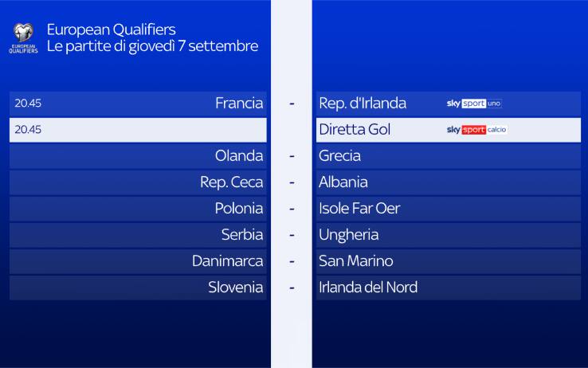This screenshot has height=368, width=588.
Task: Select the Francia team name
Action: pos(239,104)
